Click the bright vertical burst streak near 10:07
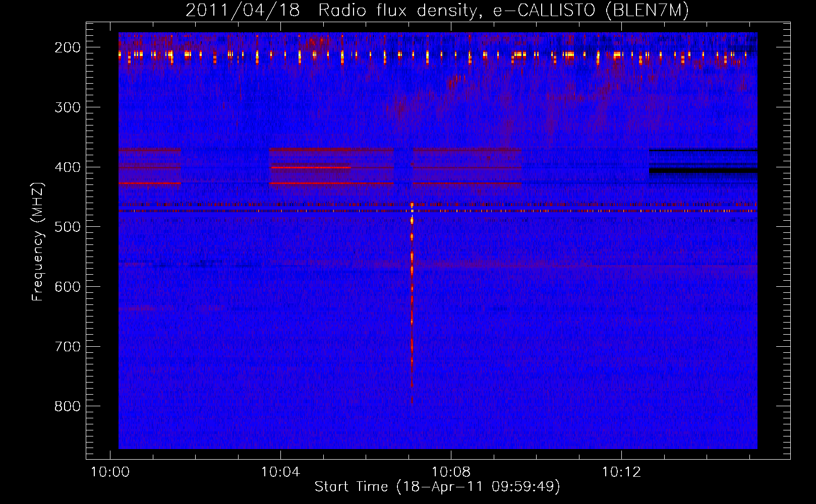The width and height of the screenshot is (816, 504). pyautogui.click(x=412, y=302)
